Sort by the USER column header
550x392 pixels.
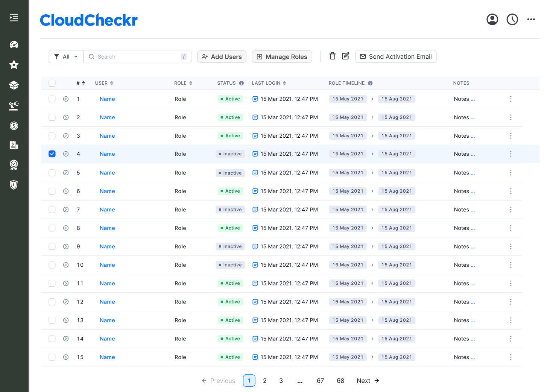tap(104, 83)
